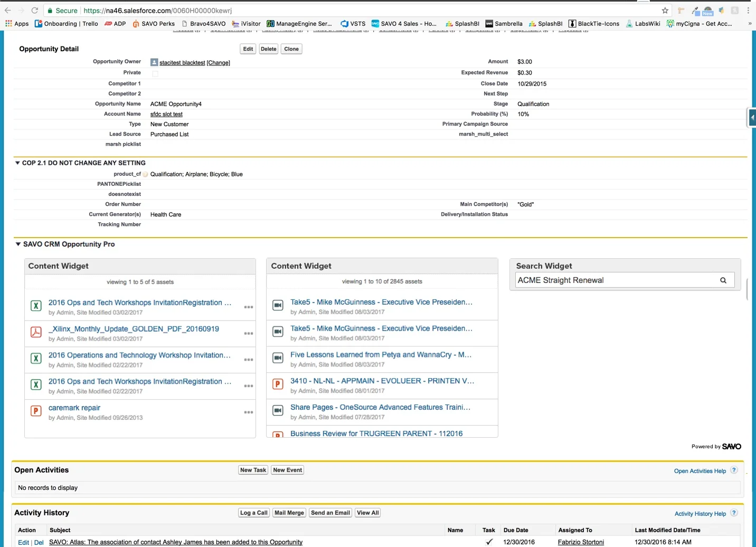The image size is (756, 547).
Task: Open the SAVO: Atlas association activity subject
Action: pos(176,542)
